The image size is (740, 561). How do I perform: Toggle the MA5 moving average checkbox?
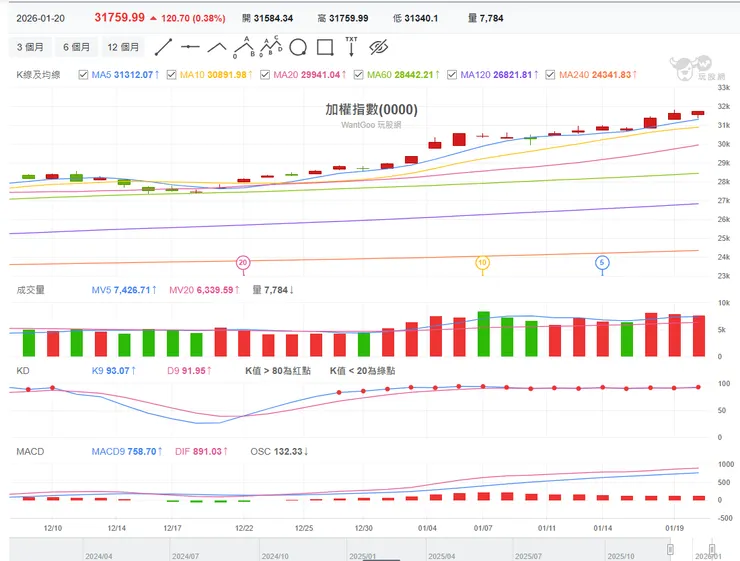pos(84,75)
